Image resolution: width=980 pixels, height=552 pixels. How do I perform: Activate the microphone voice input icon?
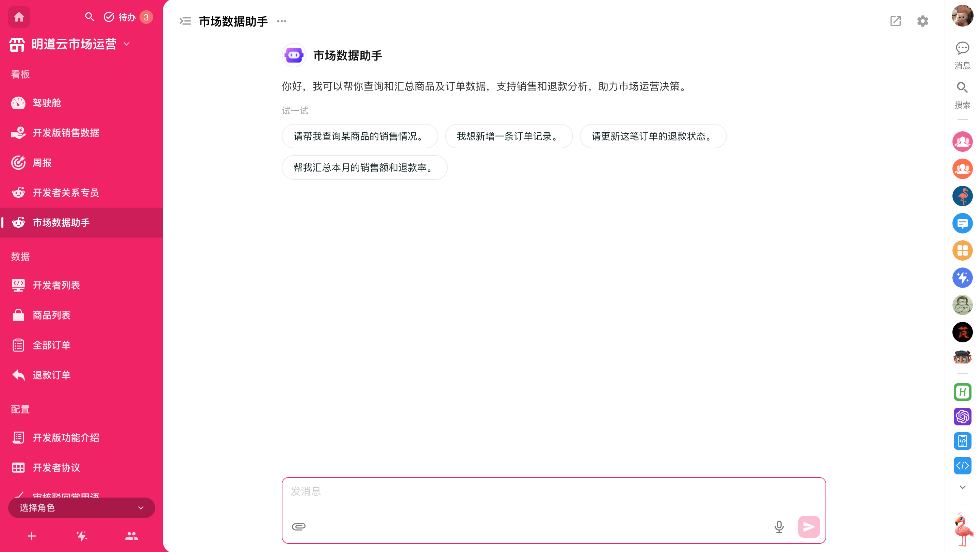(x=779, y=526)
